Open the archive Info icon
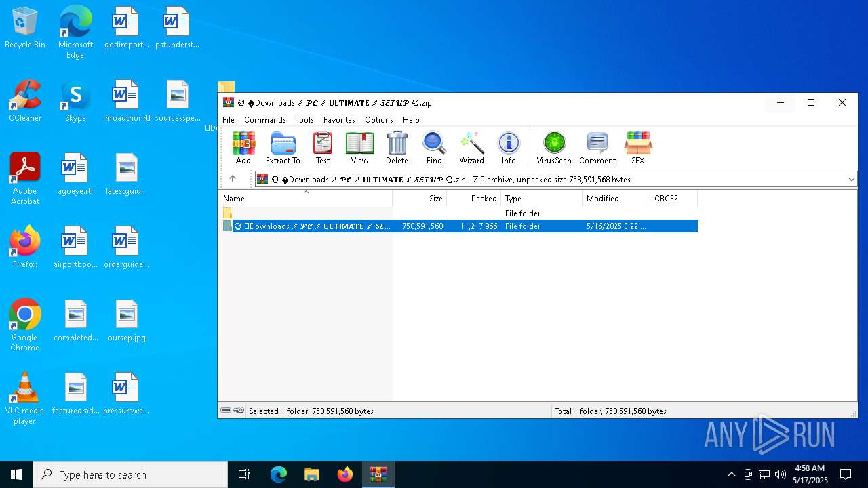The image size is (868, 488). point(509,148)
